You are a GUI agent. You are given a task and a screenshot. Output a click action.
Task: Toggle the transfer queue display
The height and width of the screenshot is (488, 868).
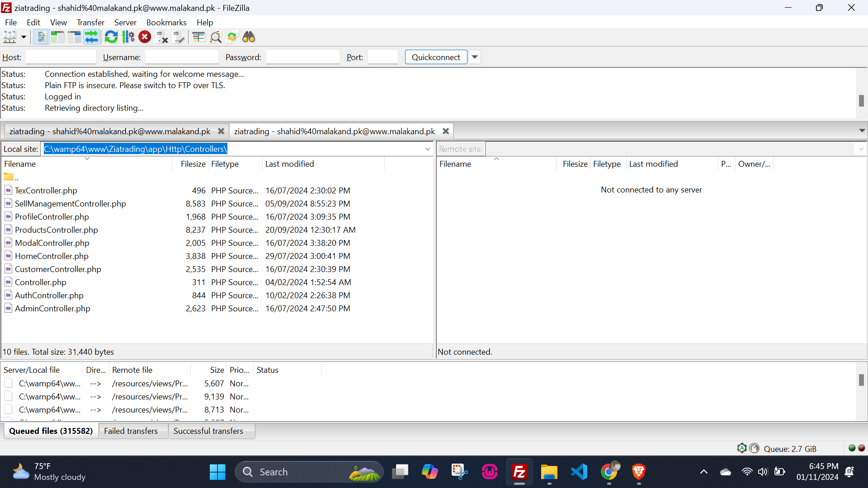coord(91,37)
